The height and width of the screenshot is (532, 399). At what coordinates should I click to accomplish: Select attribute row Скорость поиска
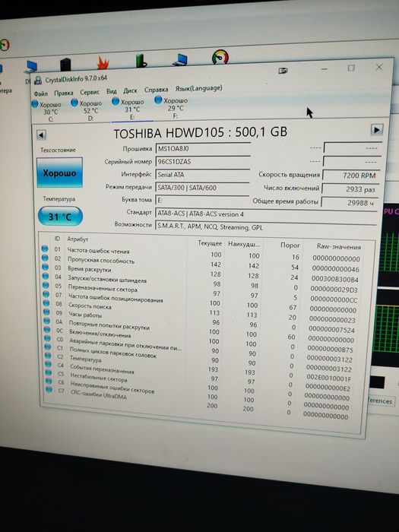tap(199, 310)
